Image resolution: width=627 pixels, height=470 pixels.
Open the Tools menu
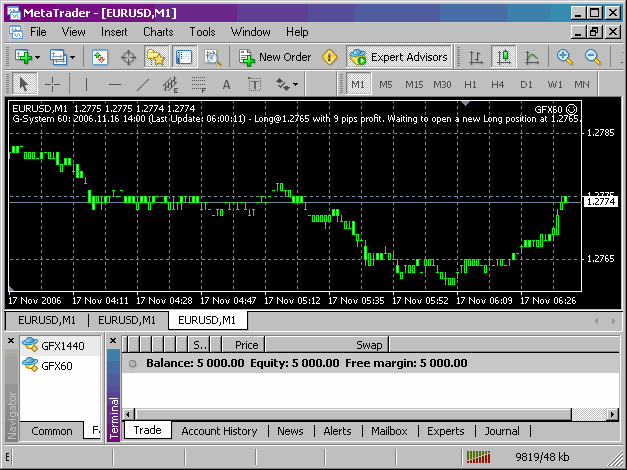click(202, 32)
